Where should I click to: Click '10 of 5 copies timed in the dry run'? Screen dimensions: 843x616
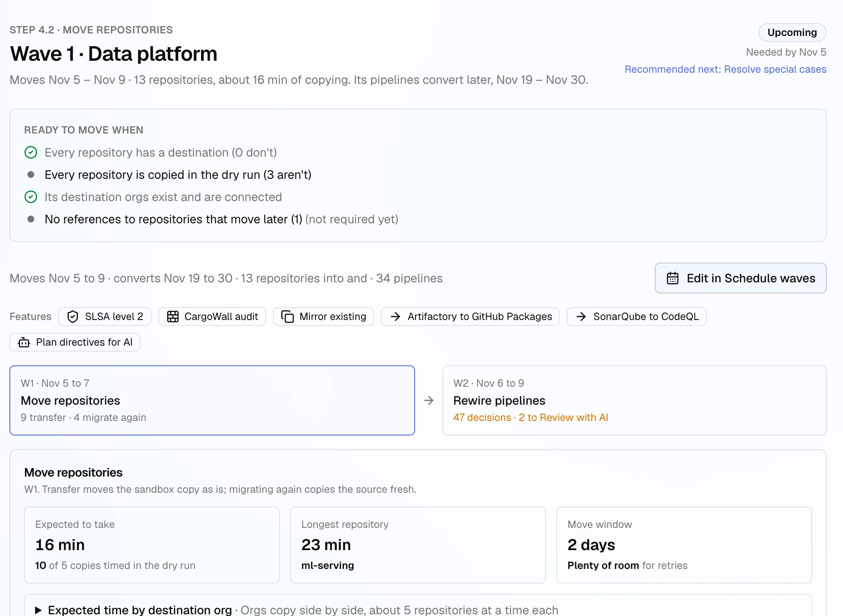[115, 566]
